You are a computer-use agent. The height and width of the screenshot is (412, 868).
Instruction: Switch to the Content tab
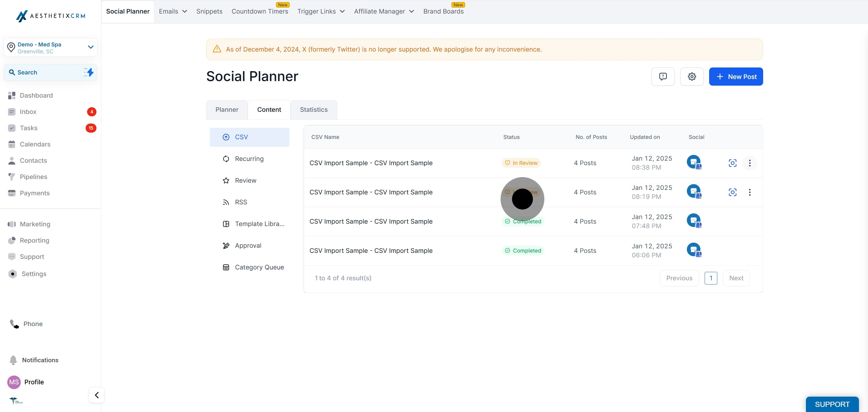click(x=269, y=109)
